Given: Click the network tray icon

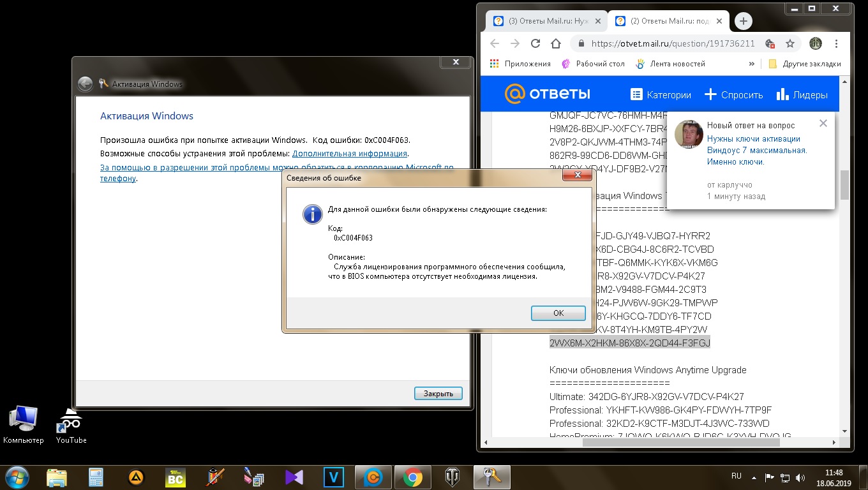Looking at the screenshot, I should tap(785, 477).
